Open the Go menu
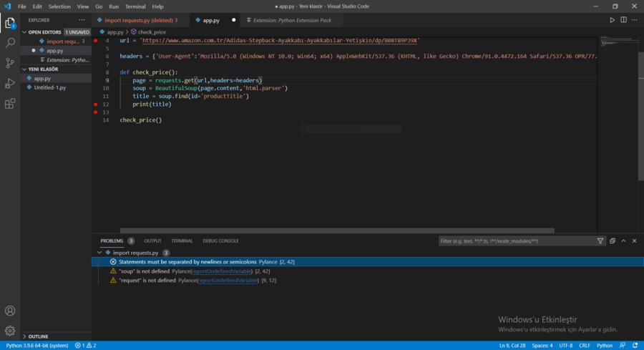Viewport: 644px width, 350px height. tap(99, 6)
